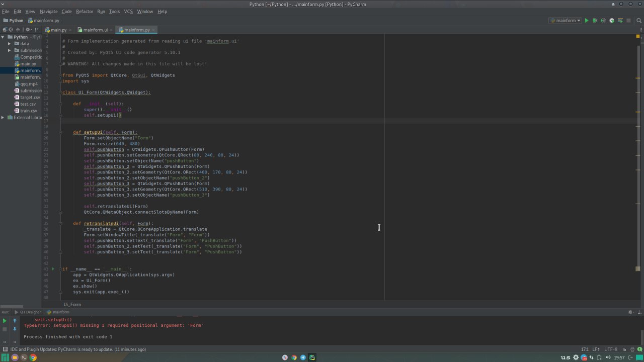
Task: Open Run panel settings gear icon
Action: [630, 312]
